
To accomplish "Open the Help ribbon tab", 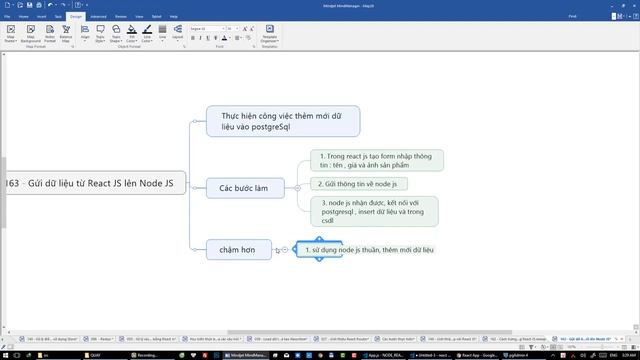I will click(174, 17).
